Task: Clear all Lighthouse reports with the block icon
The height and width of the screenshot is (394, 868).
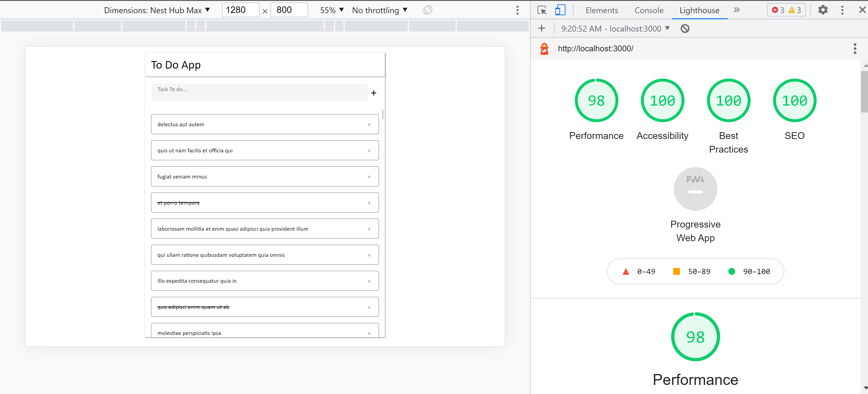Action: (685, 28)
